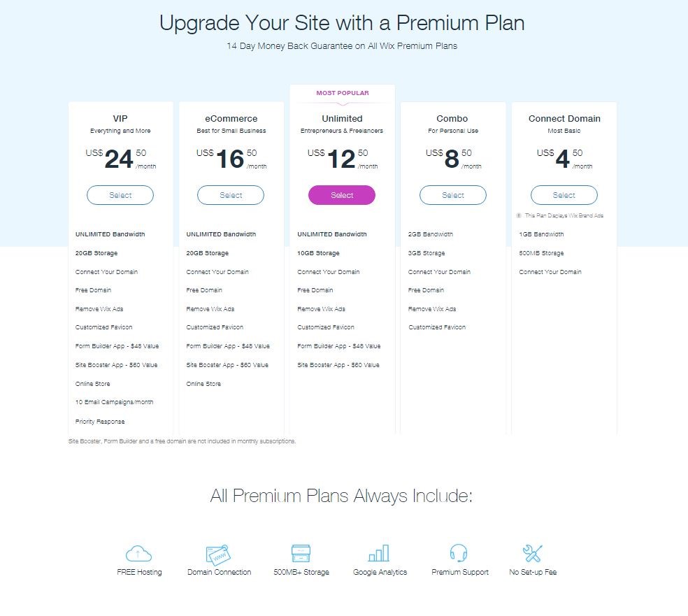Click the eCommerce plan heading
Viewport: 688px width, 616px height.
point(231,118)
